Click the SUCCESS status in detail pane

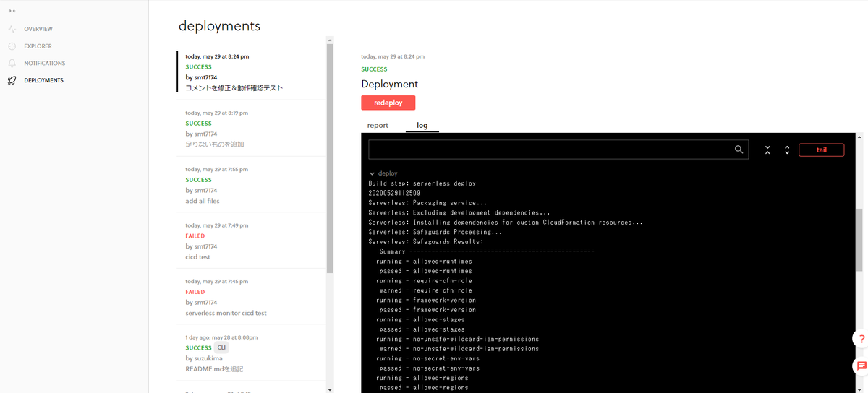pos(374,69)
